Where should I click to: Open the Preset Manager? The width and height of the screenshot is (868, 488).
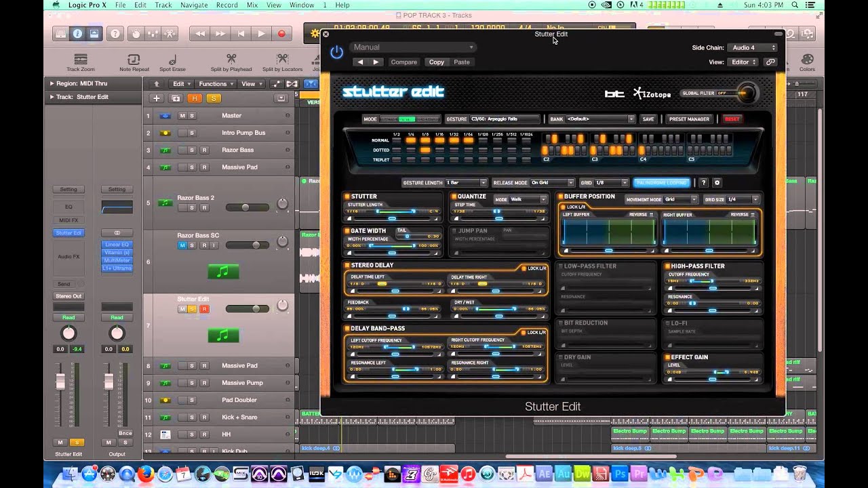click(689, 119)
